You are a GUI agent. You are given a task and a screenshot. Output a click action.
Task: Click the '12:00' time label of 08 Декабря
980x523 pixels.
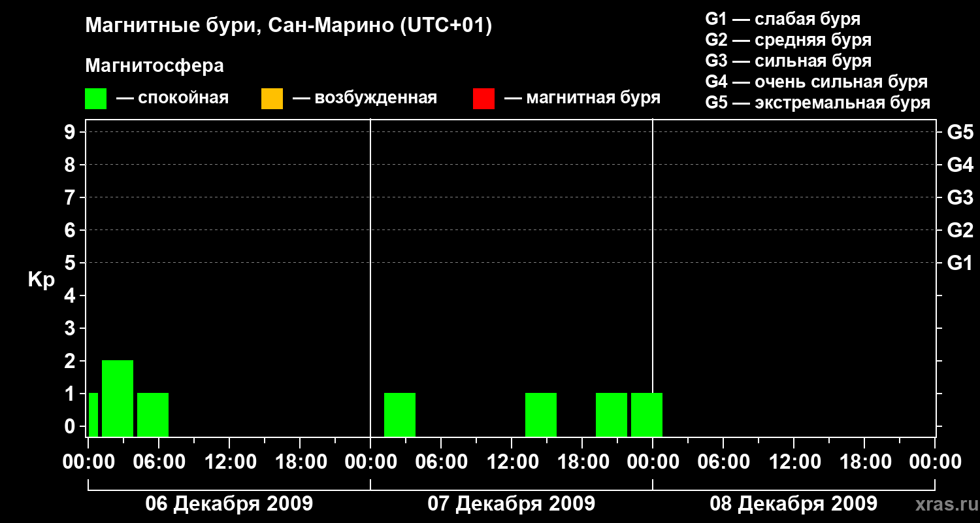tap(794, 462)
